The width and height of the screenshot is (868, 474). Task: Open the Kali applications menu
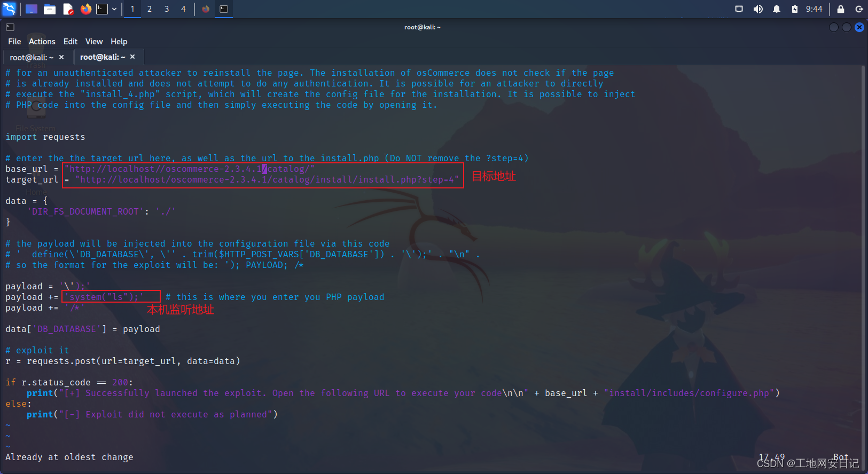[10, 9]
